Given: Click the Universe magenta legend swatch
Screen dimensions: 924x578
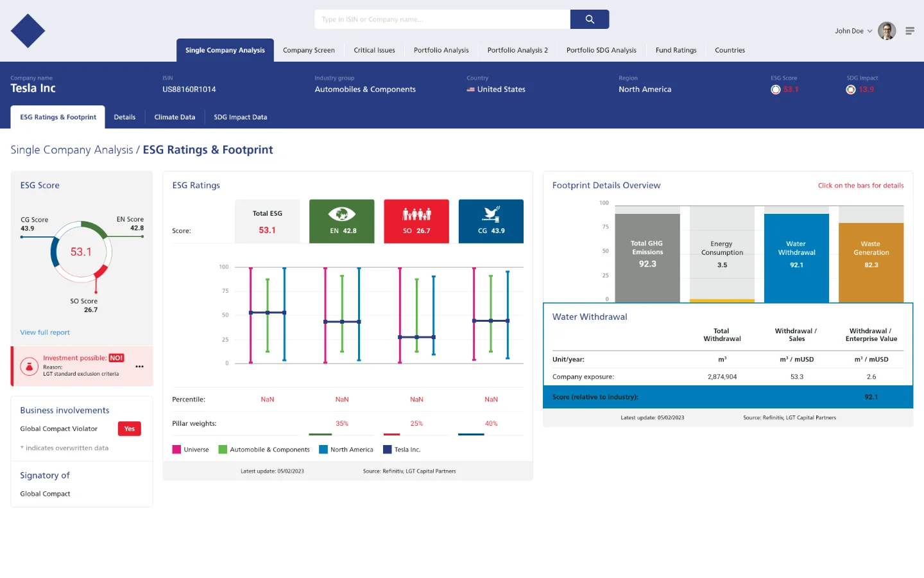Looking at the screenshot, I should point(176,450).
